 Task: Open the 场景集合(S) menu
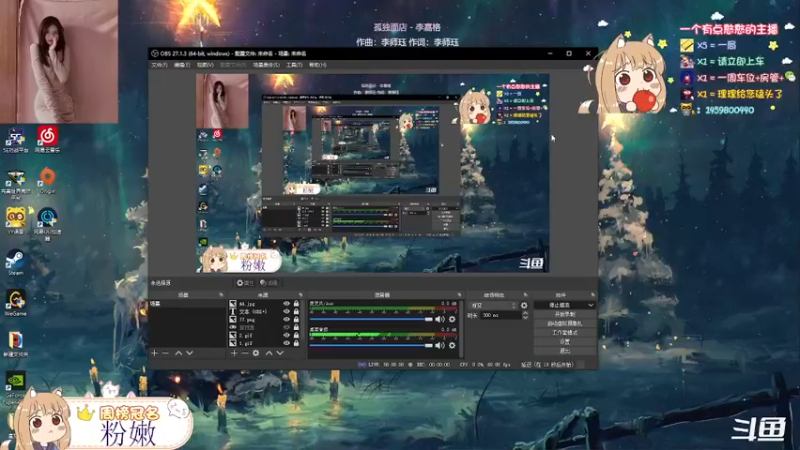266,65
